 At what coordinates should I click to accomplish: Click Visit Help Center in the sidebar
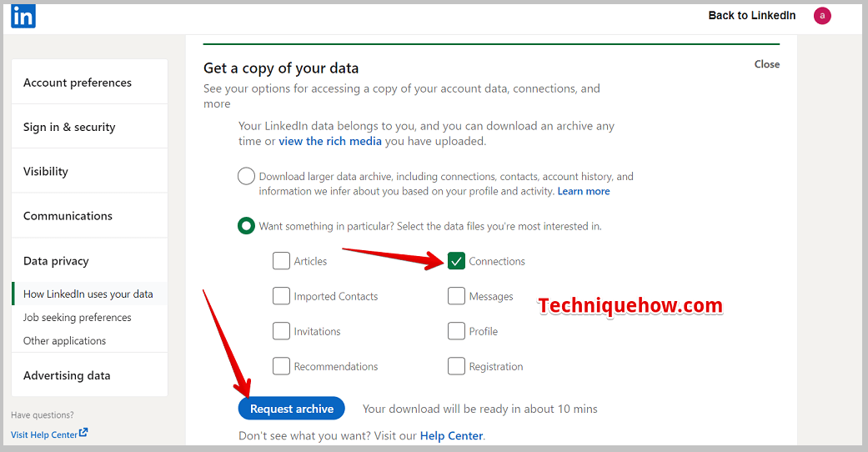(44, 434)
